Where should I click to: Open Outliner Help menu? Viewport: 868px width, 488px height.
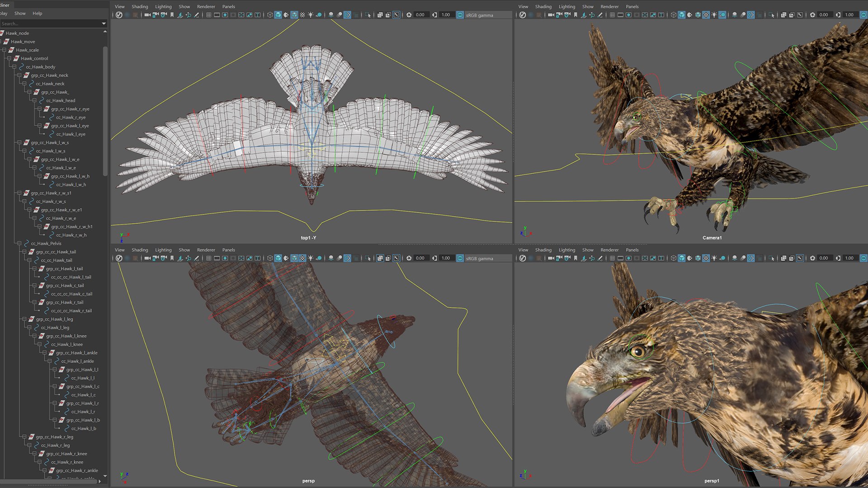click(x=38, y=13)
